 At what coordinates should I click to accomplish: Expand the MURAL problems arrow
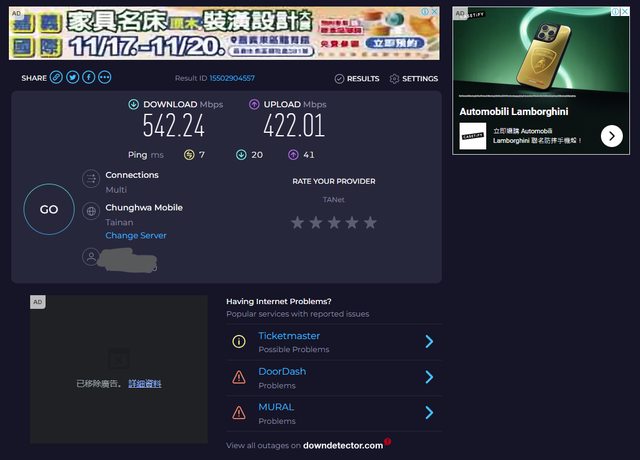click(429, 412)
